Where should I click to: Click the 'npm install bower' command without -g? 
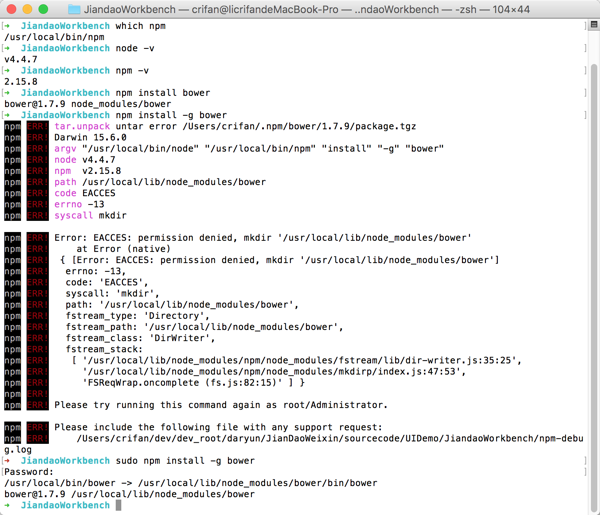pos(163,93)
